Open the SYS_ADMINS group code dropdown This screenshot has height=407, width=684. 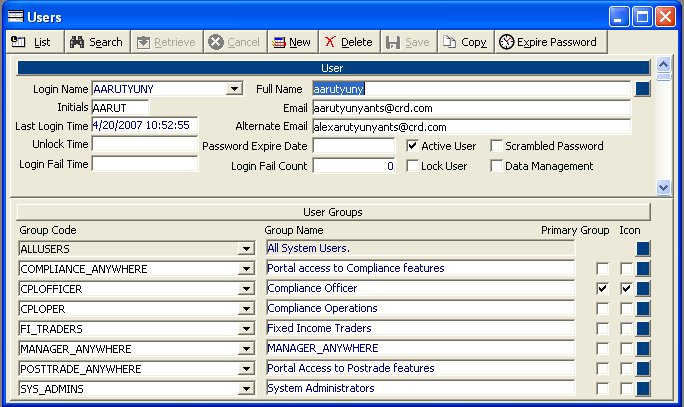coord(246,389)
